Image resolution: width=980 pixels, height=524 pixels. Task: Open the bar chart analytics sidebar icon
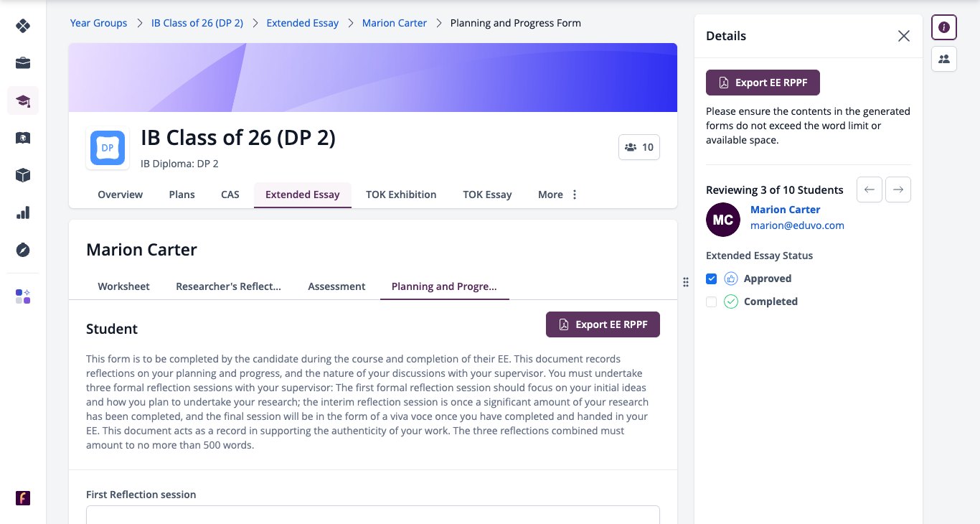coord(23,212)
